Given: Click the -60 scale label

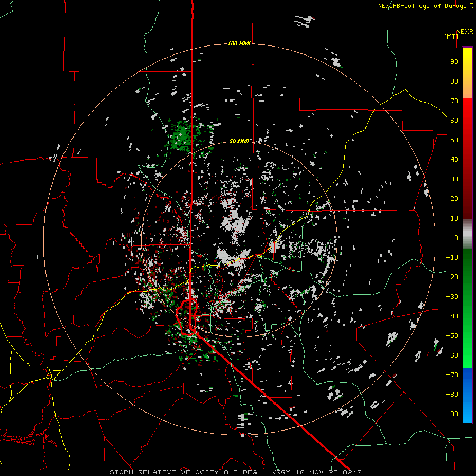Looking at the screenshot, I should click(x=452, y=355).
